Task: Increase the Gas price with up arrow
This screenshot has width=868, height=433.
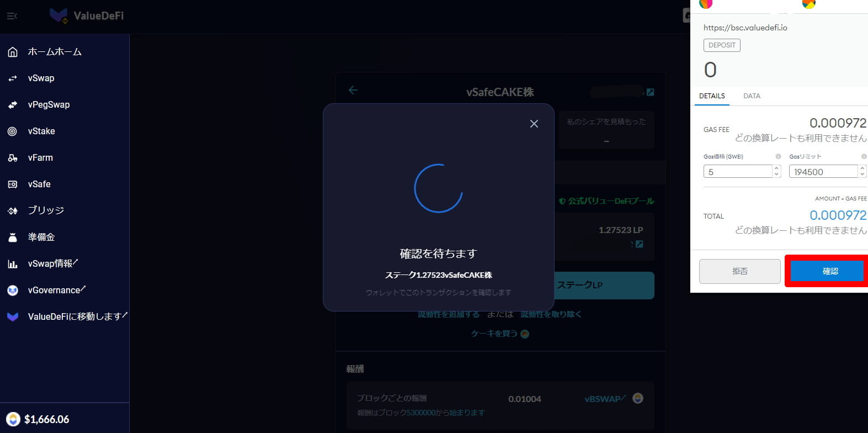Action: (x=777, y=168)
